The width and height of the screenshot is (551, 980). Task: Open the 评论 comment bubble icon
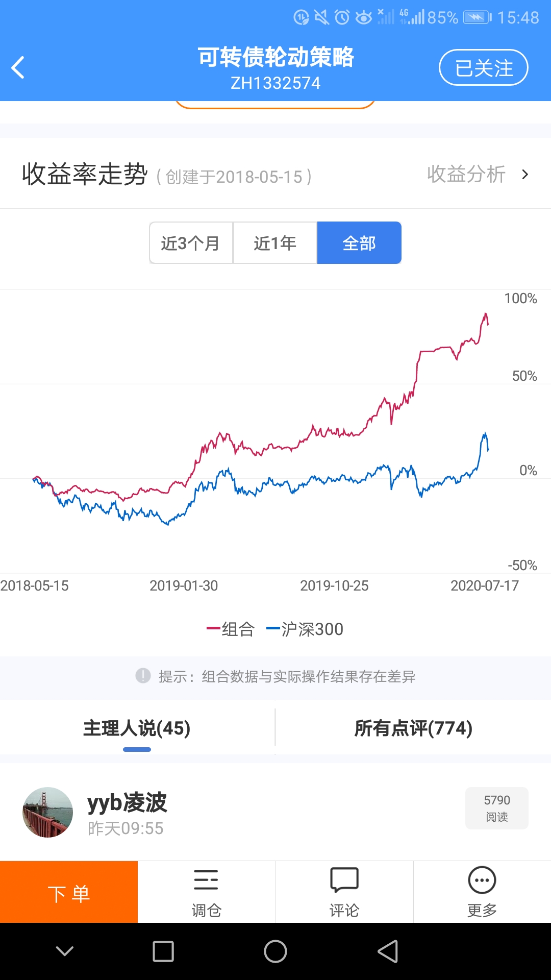tap(344, 880)
